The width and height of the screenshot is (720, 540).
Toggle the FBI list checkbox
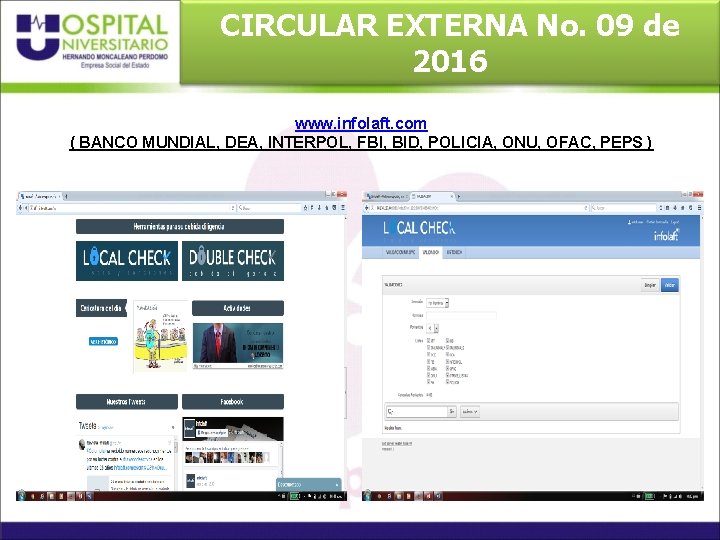(428, 362)
